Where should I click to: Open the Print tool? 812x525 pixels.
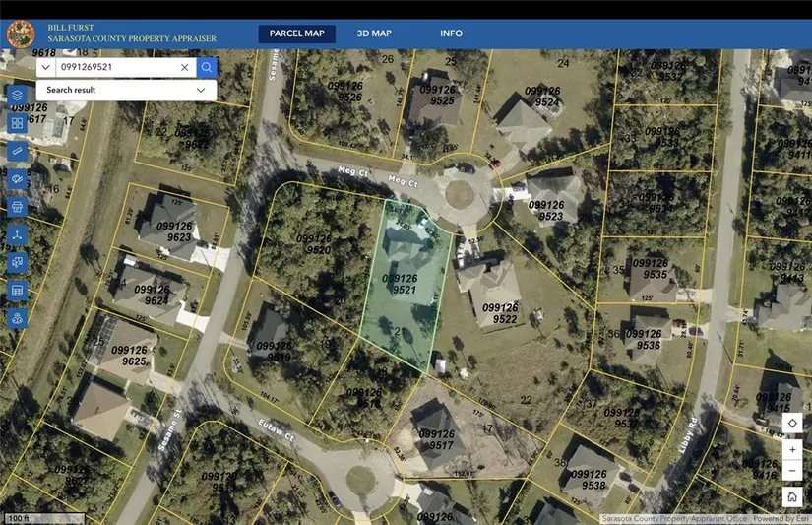point(17,207)
